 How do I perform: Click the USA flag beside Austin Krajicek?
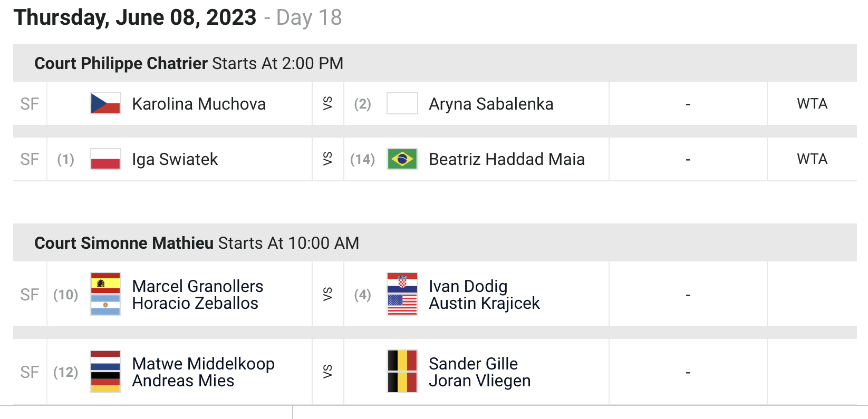point(402,305)
